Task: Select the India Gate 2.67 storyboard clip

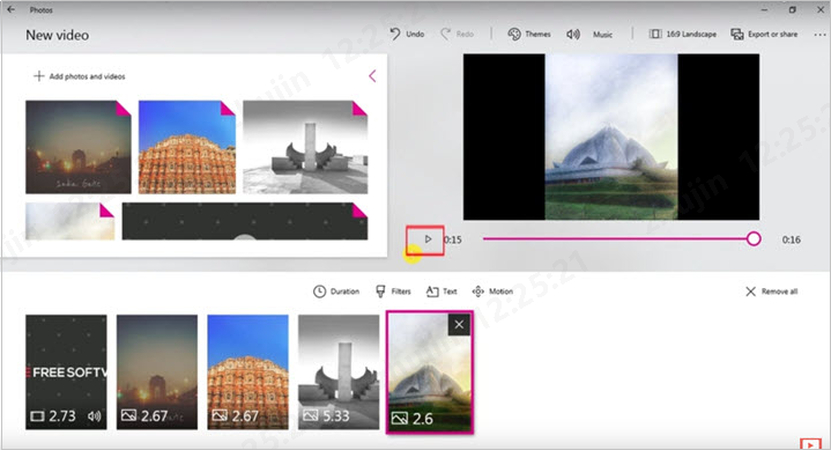Action: 157,372
